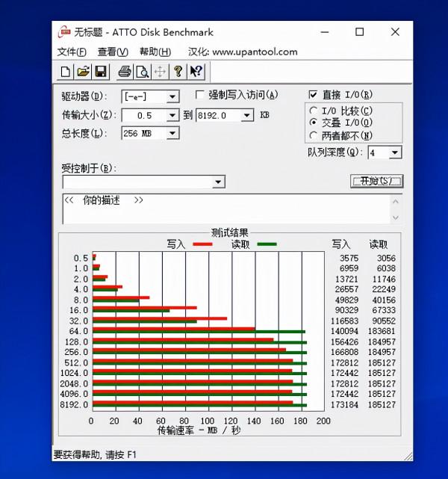The image size is (448, 479).
Task: Click write value 3575 in results
Action: (349, 259)
